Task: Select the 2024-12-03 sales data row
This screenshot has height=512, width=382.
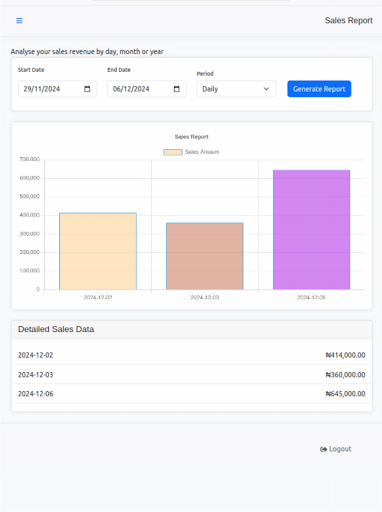Action: coord(192,375)
